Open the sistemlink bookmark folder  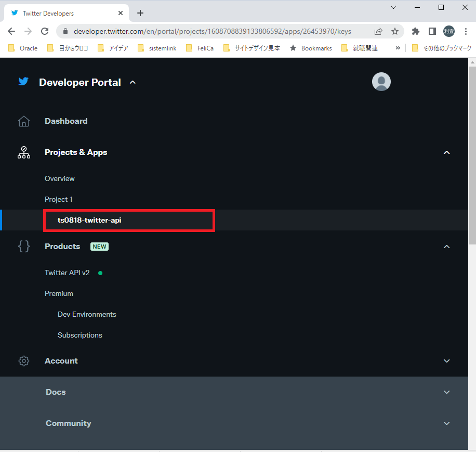tap(157, 48)
